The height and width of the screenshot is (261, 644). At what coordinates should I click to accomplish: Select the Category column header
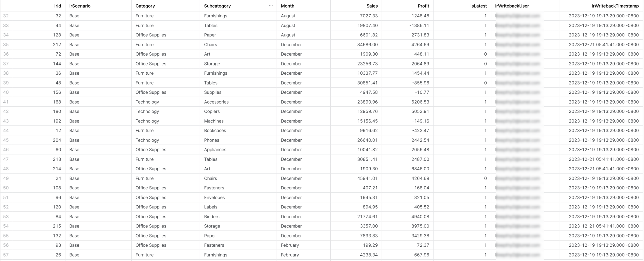pos(145,6)
